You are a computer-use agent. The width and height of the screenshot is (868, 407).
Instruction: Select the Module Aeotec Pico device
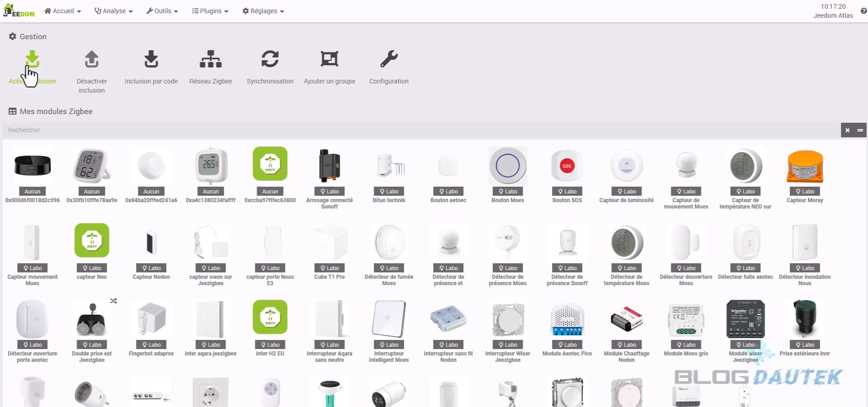[567, 329]
